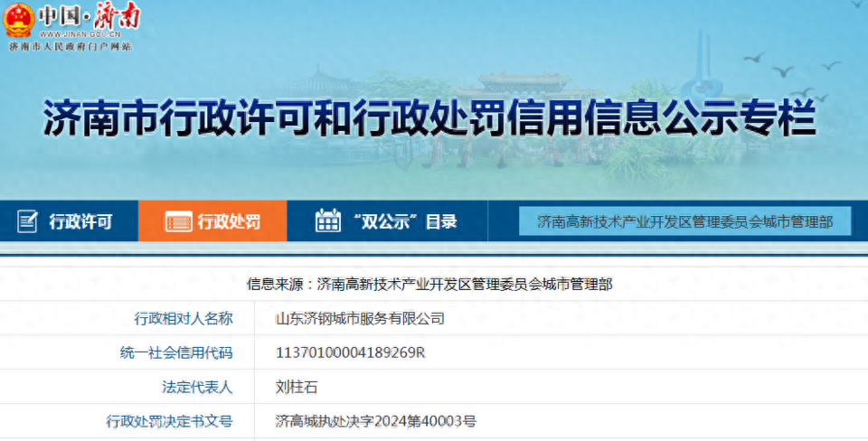The height and width of the screenshot is (441, 868).
Task: Switch to the 行政处罚 tab
Action: point(228,221)
